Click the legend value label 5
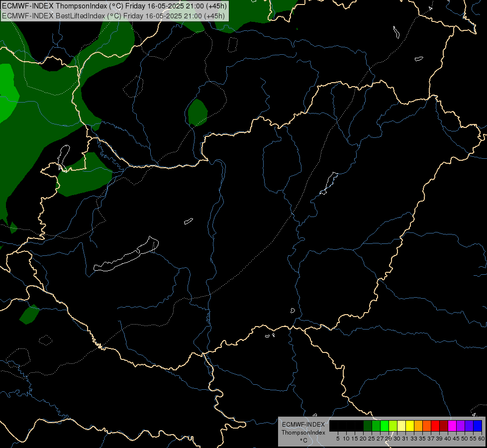Screen dimensions: 487x448 (338, 439)
